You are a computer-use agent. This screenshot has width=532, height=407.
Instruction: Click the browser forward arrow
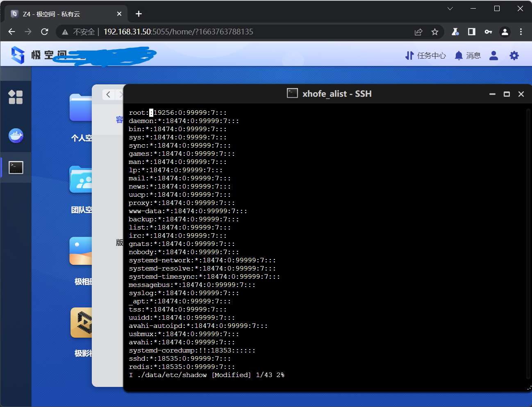28,32
